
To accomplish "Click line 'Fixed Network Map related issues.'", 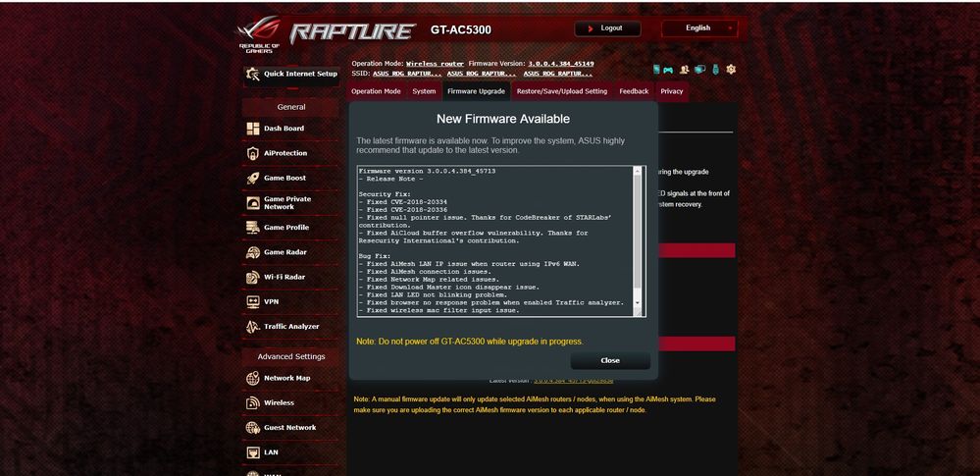I will coord(429,280).
